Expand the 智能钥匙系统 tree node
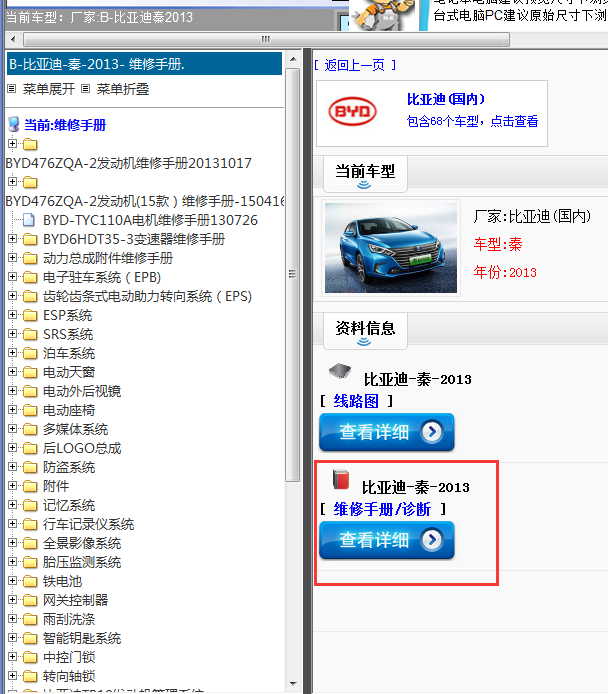 tap(12, 638)
